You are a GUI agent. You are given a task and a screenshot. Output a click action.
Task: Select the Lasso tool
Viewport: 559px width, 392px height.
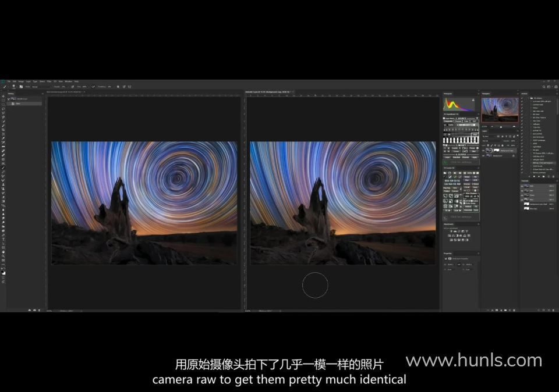click(x=3, y=109)
